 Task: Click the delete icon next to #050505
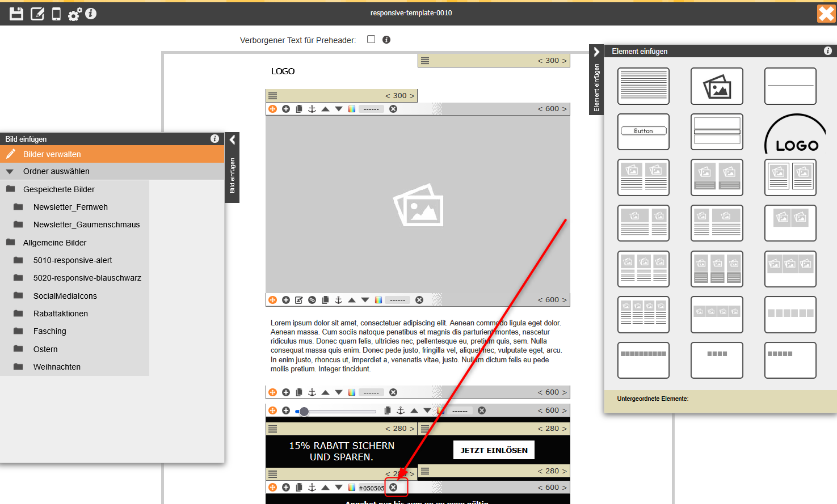[393, 487]
